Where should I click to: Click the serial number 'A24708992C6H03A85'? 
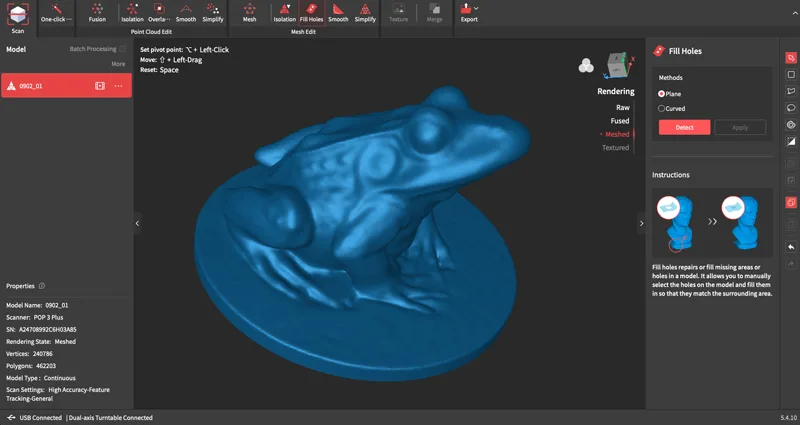tap(48, 330)
